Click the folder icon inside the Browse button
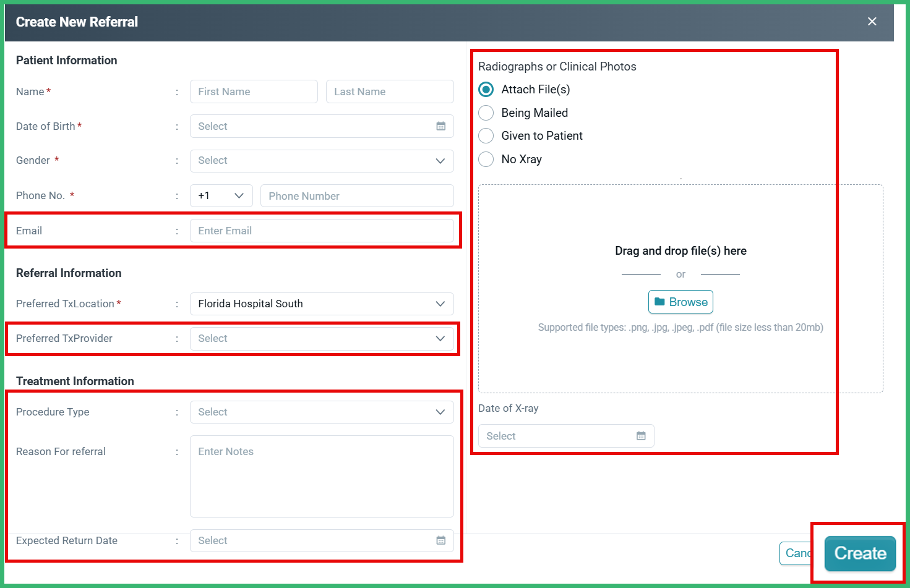This screenshot has width=910, height=588. pyautogui.click(x=661, y=302)
